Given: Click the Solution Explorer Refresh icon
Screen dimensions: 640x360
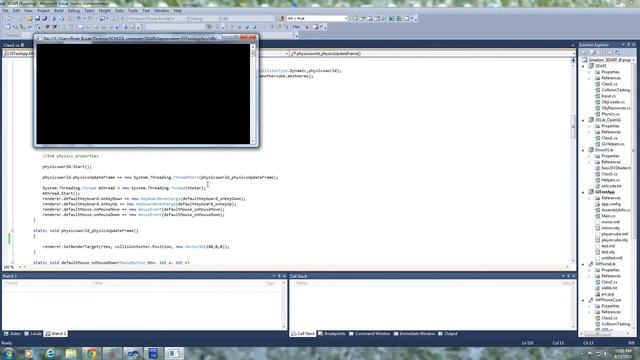Looking at the screenshot, I should pos(602,53).
